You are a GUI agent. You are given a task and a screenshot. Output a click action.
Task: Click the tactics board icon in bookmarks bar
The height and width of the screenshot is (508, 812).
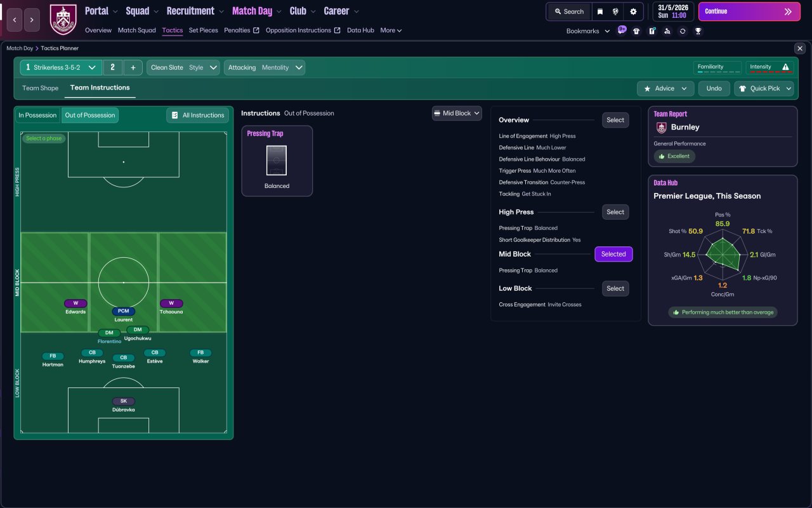(652, 30)
